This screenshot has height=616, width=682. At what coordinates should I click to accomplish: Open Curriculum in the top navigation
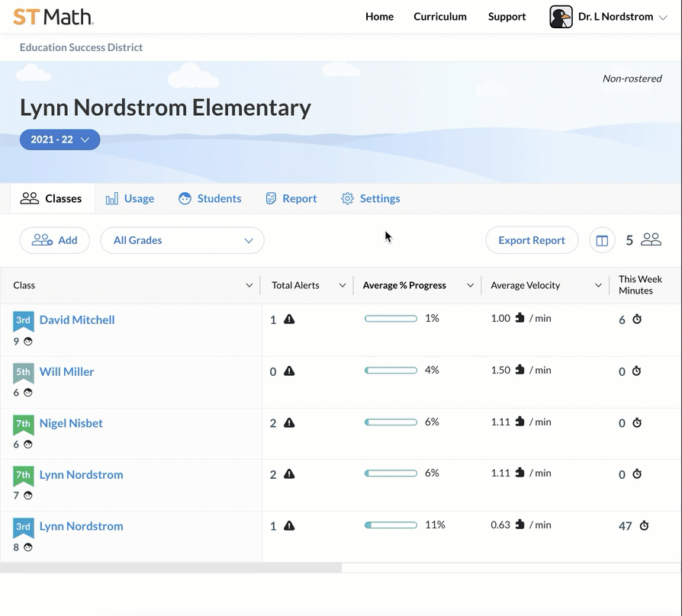[440, 17]
